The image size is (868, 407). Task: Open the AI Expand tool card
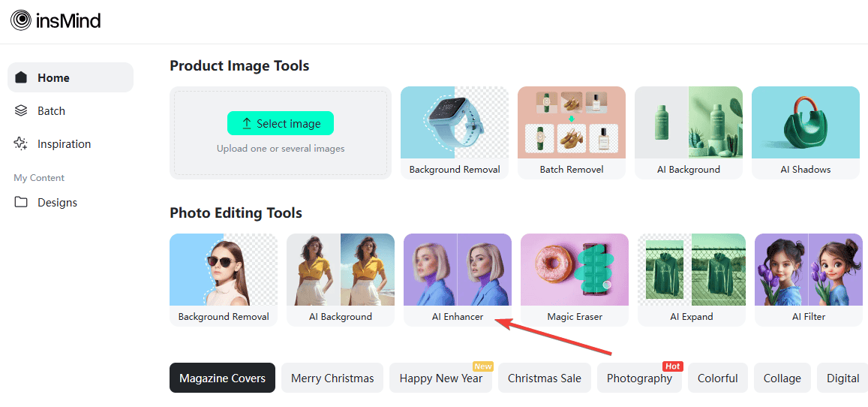692,279
